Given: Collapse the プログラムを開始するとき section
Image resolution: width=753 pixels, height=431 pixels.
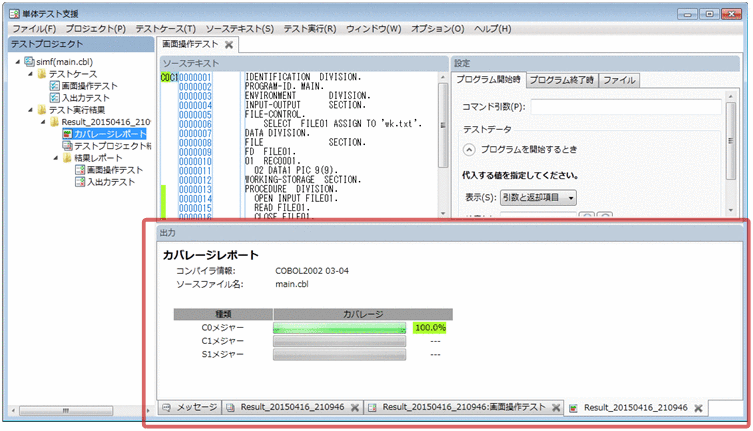Looking at the screenshot, I should (x=469, y=150).
